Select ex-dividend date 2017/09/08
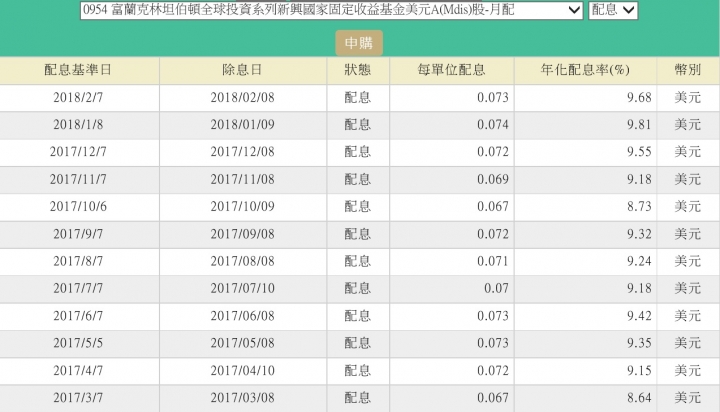720x412 pixels. pyautogui.click(x=242, y=234)
